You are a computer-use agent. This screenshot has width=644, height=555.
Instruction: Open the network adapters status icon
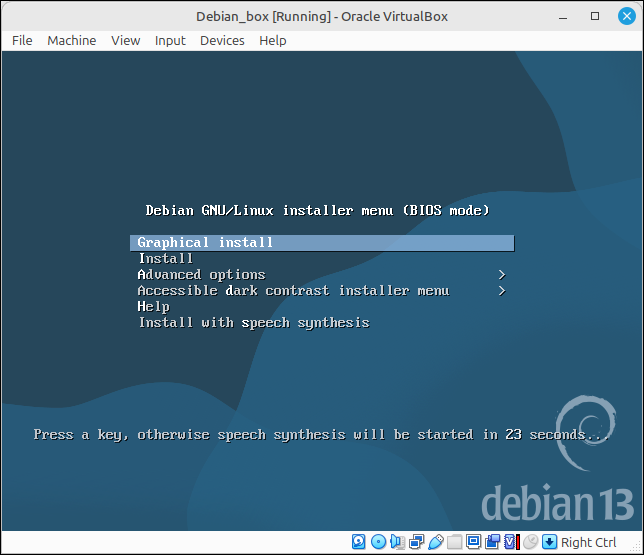coord(416,542)
